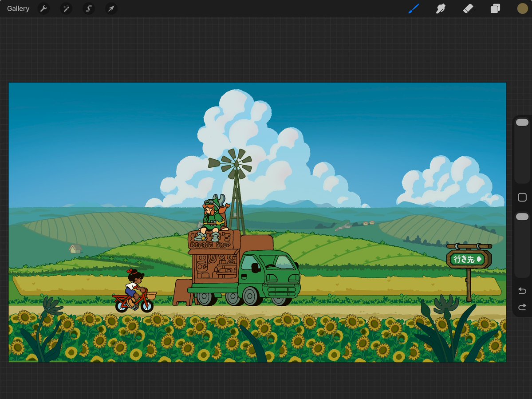Viewport: 532px width, 399px height.
Task: Tap the undo arrow on the sidebar
Action: [x=522, y=290]
